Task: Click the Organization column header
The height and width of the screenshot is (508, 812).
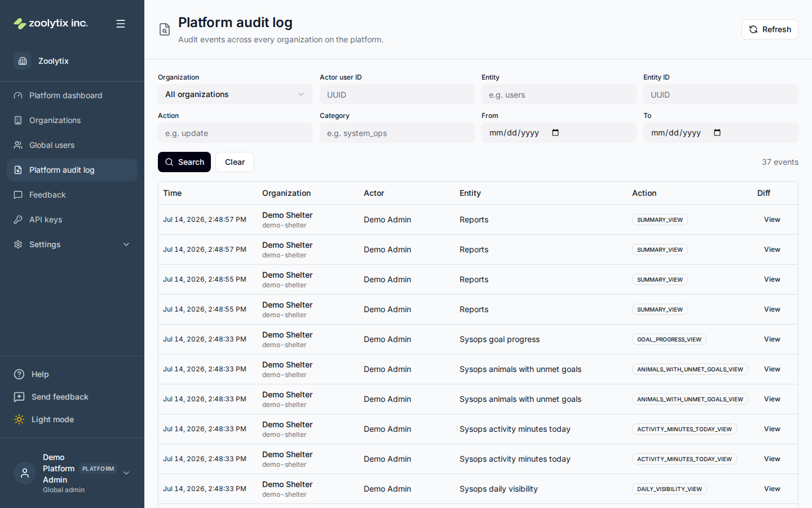Action: point(286,193)
